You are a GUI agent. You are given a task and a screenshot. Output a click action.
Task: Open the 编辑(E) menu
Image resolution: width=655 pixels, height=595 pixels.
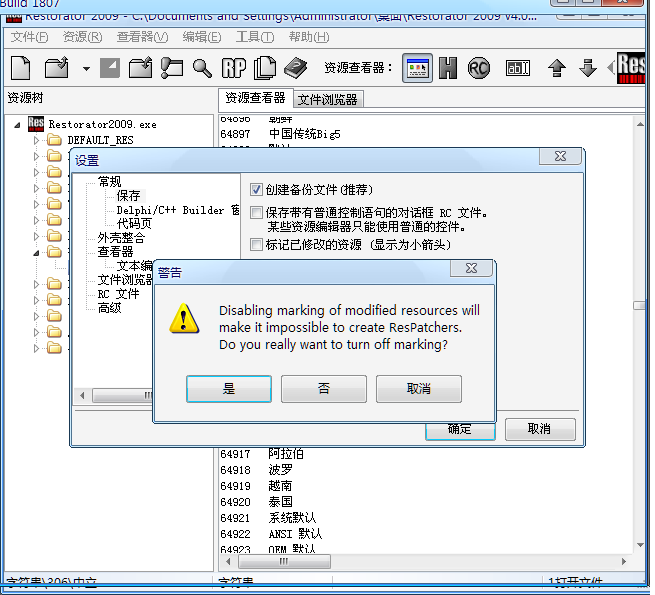tap(202, 37)
